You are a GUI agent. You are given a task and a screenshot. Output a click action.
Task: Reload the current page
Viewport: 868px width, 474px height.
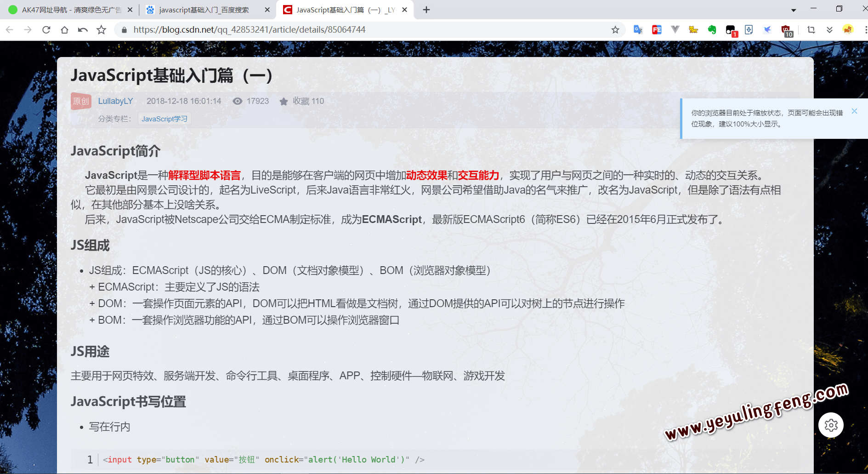pyautogui.click(x=46, y=30)
